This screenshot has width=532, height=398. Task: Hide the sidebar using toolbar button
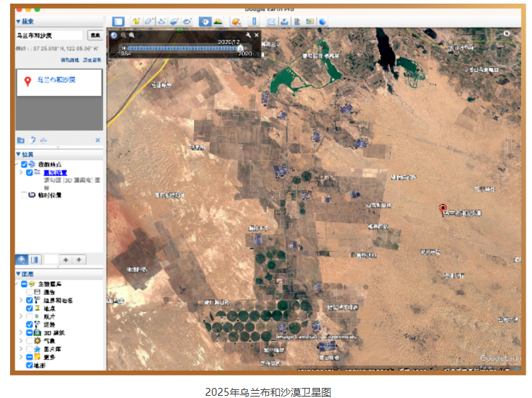pyautogui.click(x=118, y=22)
